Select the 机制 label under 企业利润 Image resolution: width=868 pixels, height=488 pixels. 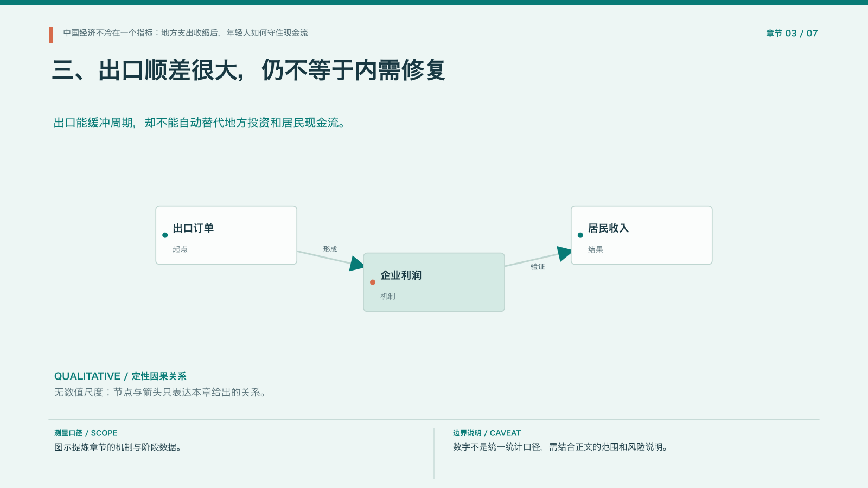pyautogui.click(x=388, y=297)
